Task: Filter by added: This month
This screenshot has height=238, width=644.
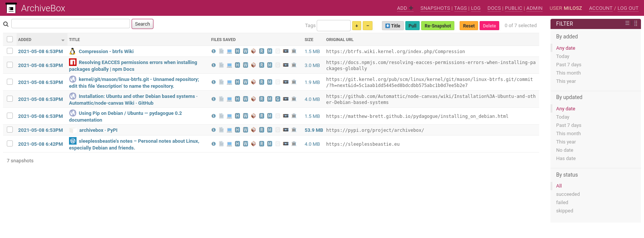Action: (x=568, y=73)
